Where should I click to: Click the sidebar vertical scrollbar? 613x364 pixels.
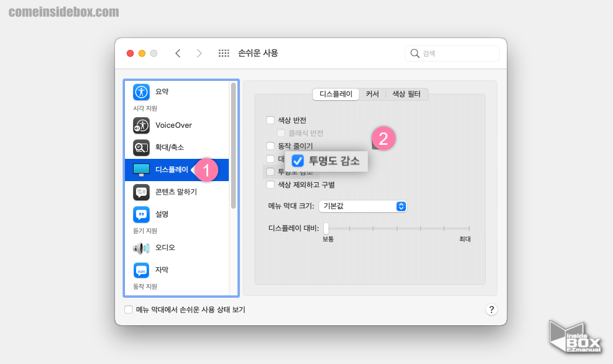click(x=233, y=145)
